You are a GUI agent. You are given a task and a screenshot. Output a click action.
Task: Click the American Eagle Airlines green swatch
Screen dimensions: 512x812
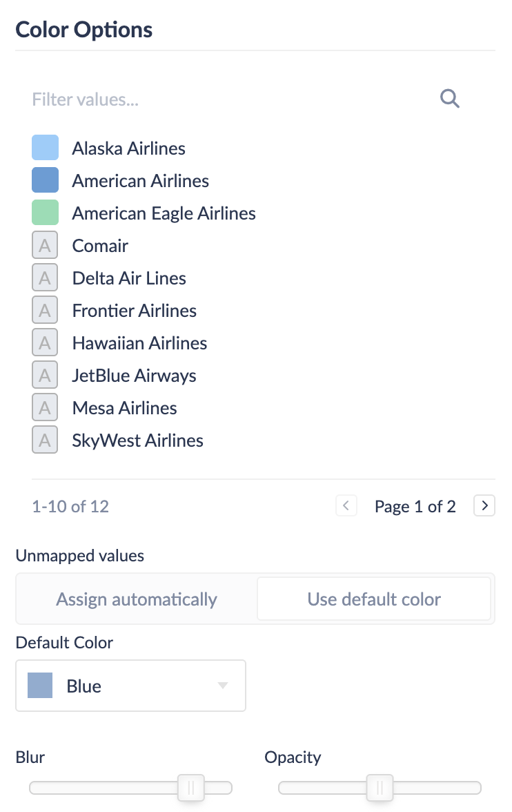[45, 213]
